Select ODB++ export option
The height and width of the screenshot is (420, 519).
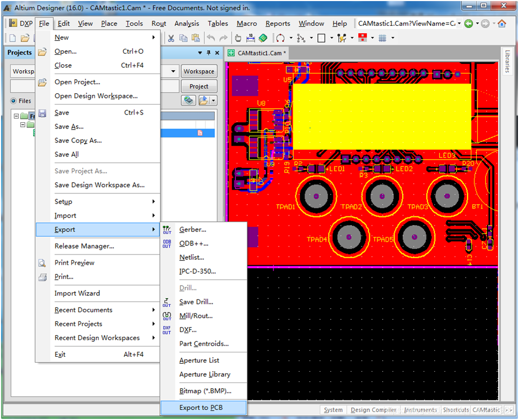204,243
